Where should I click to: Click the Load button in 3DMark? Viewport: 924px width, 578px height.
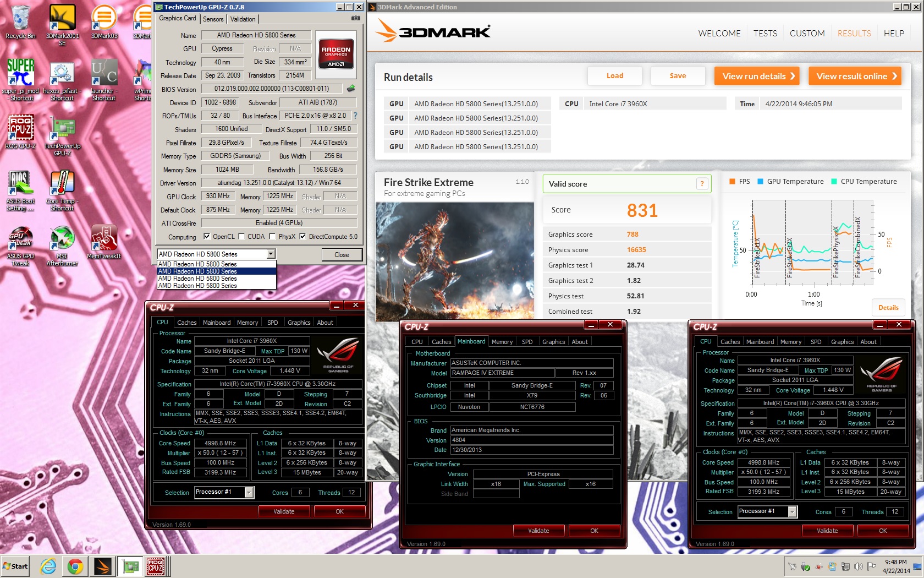[615, 76]
